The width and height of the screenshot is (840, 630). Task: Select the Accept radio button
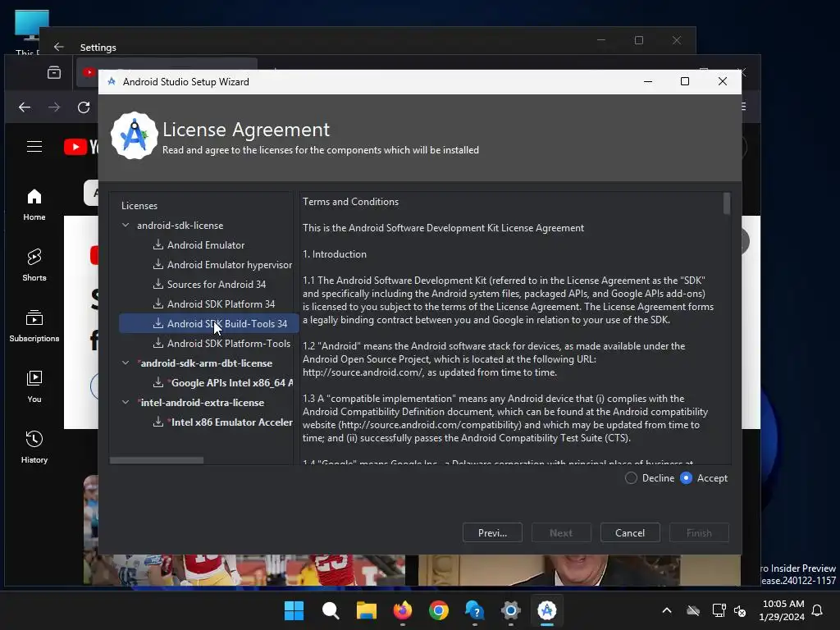[x=686, y=478]
